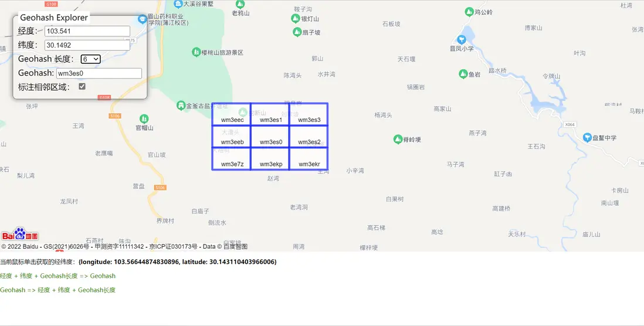Click the 天石堰 place label
Image resolution: width=644 pixels, height=326 pixels.
tap(406, 59)
